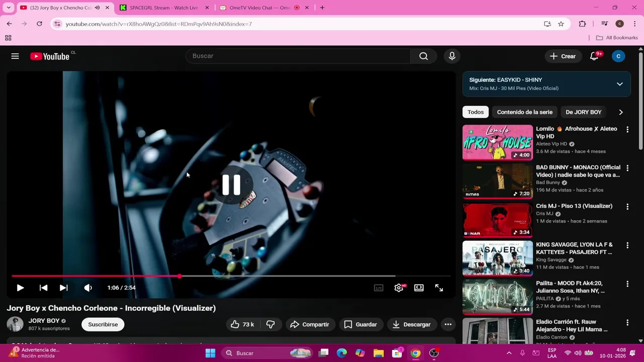Open the tab search dropdown arrow
The height and width of the screenshot is (362, 644).
coord(9,8)
